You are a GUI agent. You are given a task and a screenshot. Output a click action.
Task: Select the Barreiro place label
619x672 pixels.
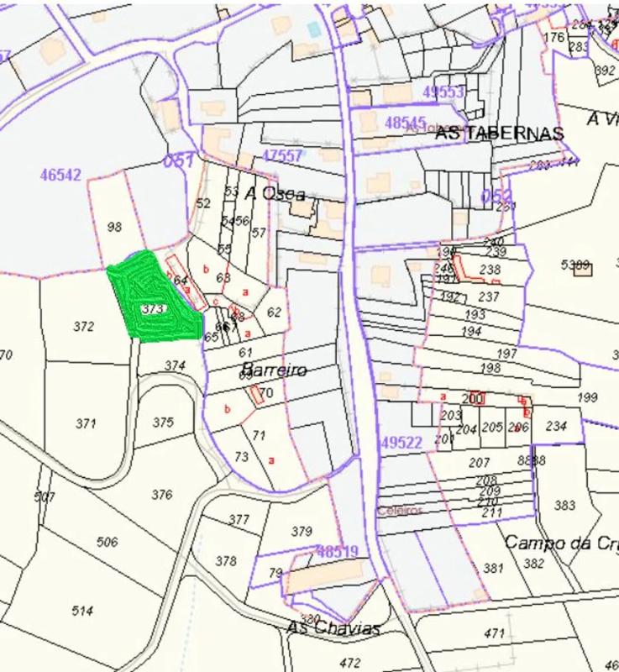click(273, 370)
